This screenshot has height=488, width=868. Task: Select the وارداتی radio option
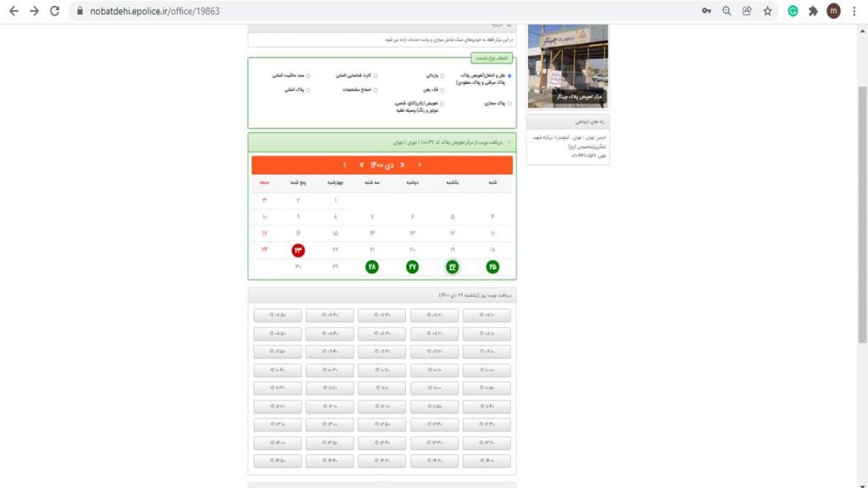click(442, 75)
